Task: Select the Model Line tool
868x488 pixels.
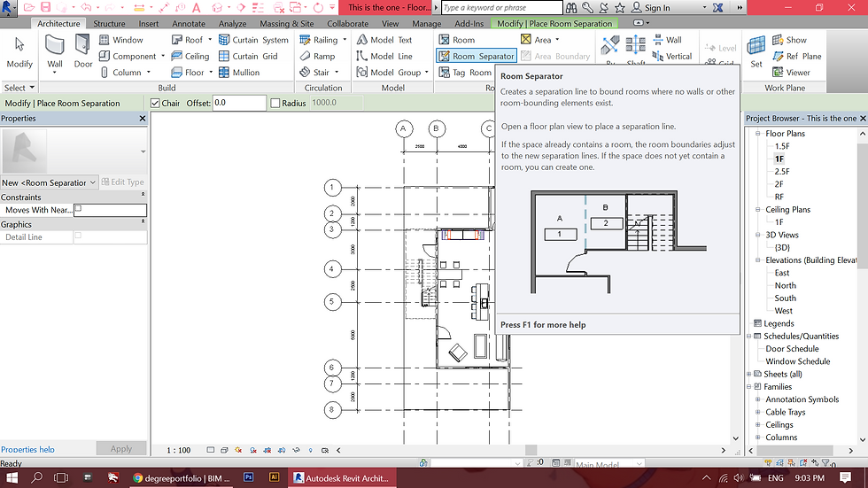Action: [x=384, y=56]
